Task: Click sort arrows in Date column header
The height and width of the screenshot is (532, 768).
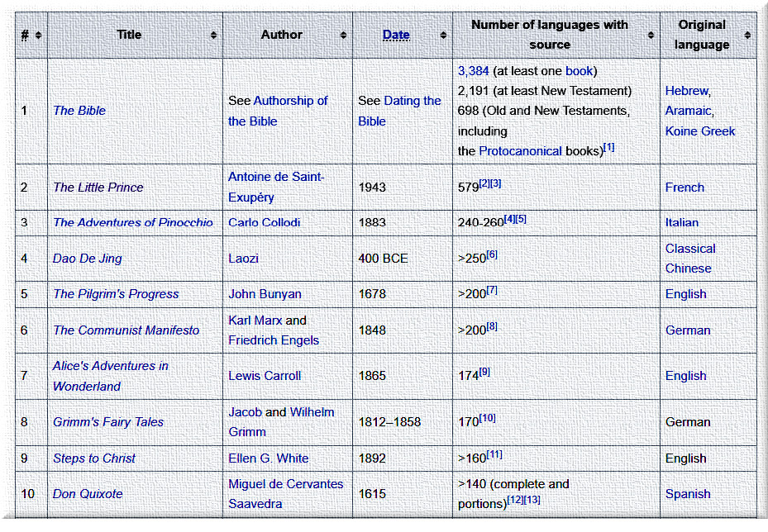Action: pyautogui.click(x=443, y=36)
